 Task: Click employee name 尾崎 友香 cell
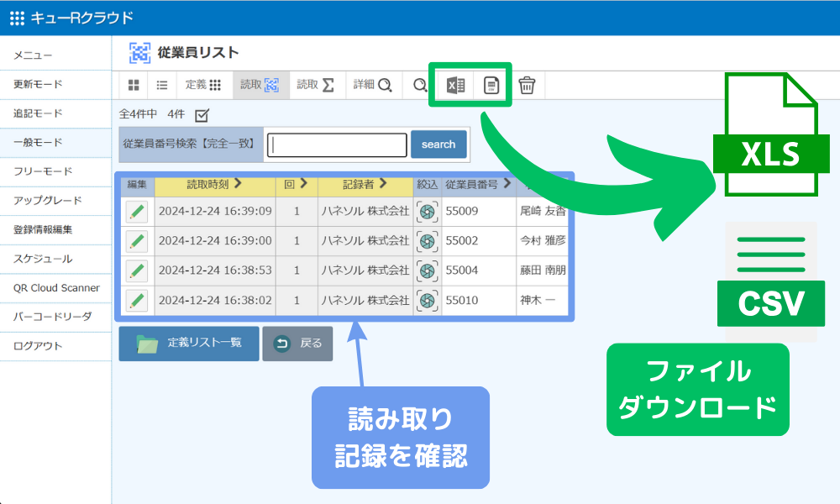click(543, 212)
